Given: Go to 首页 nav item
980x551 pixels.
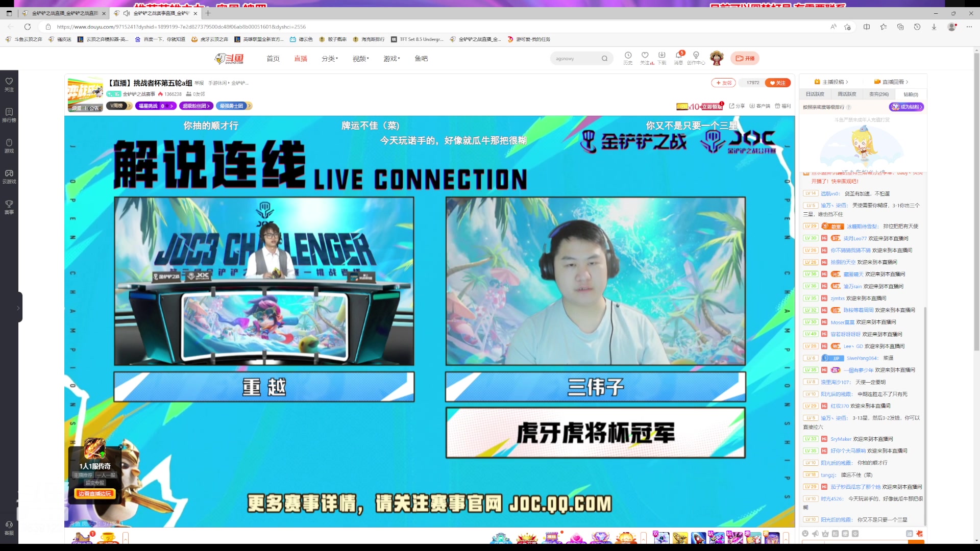Looking at the screenshot, I should [273, 59].
